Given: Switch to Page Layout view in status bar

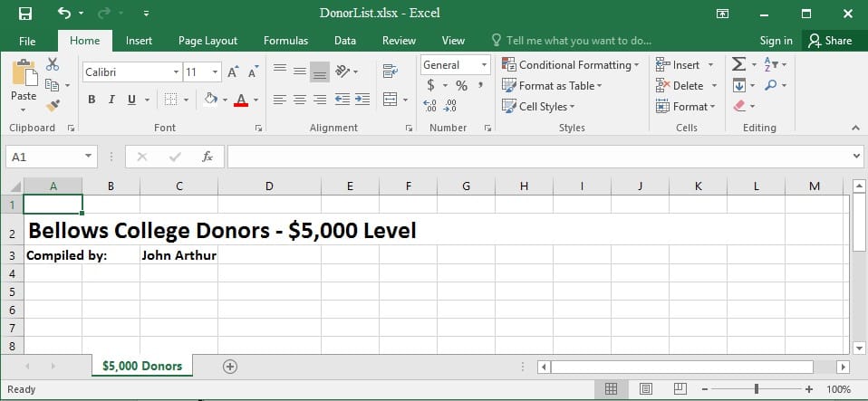Looking at the screenshot, I should pyautogui.click(x=645, y=389).
